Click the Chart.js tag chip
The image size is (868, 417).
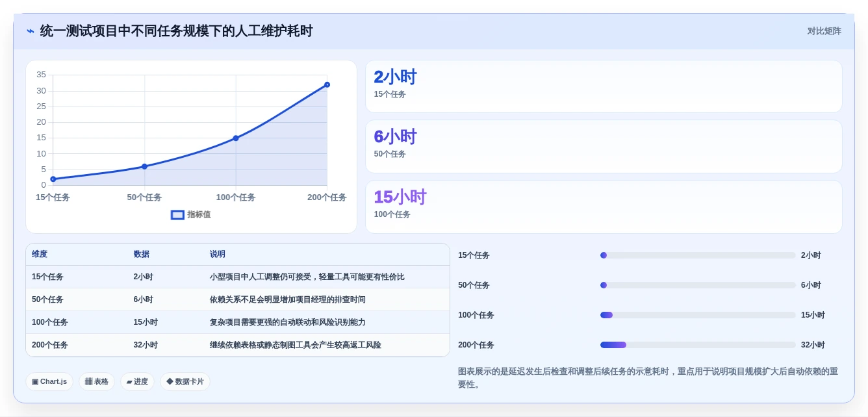pos(49,382)
